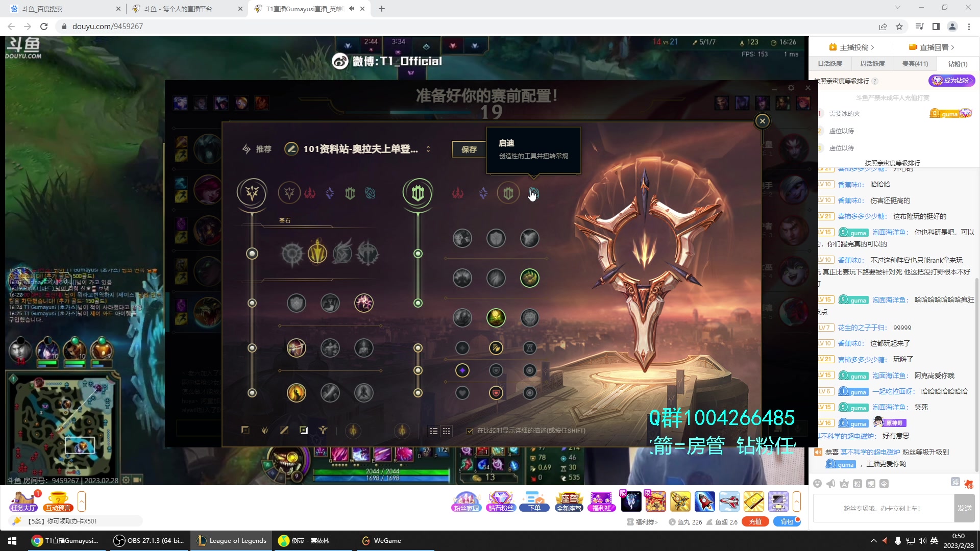The height and width of the screenshot is (551, 980).
Task: Switch rune layout to list view
Action: tap(433, 431)
